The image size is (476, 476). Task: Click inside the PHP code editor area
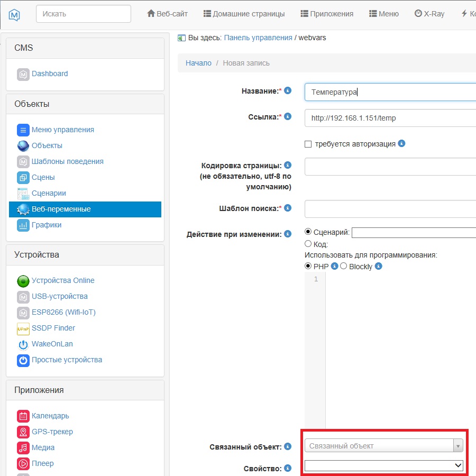tap(401, 349)
